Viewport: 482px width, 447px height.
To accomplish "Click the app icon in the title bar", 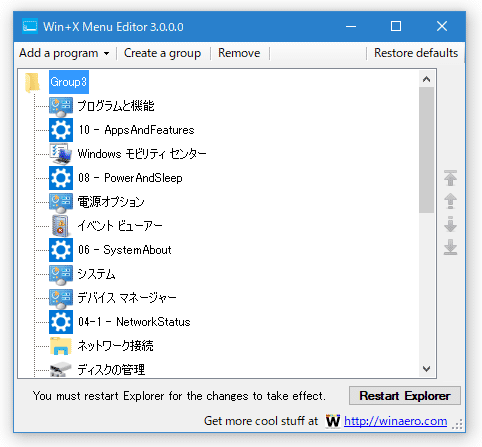I will tap(30, 26).
